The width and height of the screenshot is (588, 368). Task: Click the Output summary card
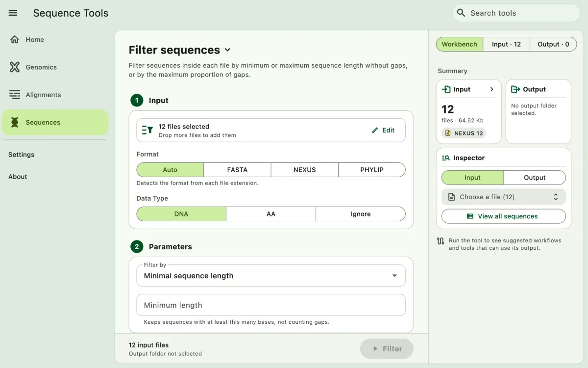pos(539,111)
